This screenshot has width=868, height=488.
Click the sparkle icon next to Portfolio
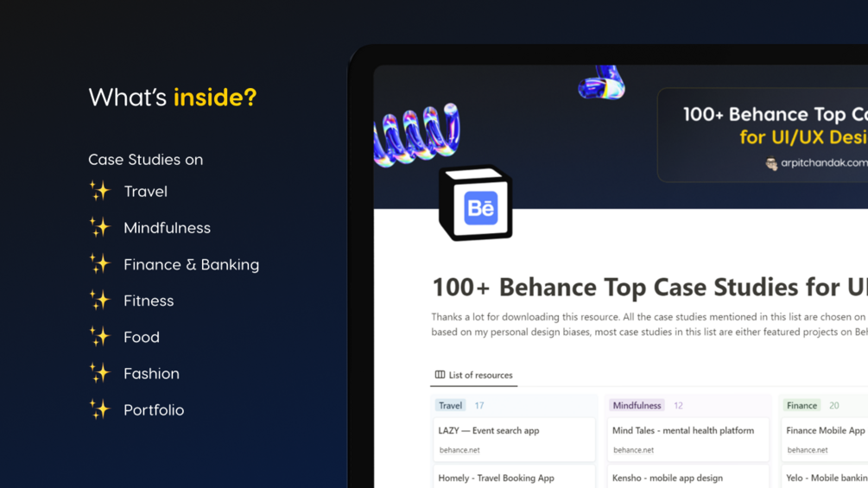click(x=99, y=409)
